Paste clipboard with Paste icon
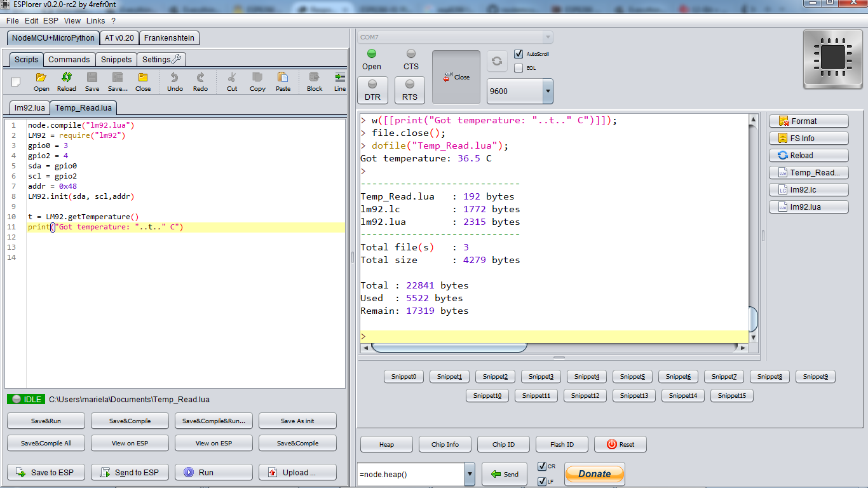 (283, 82)
